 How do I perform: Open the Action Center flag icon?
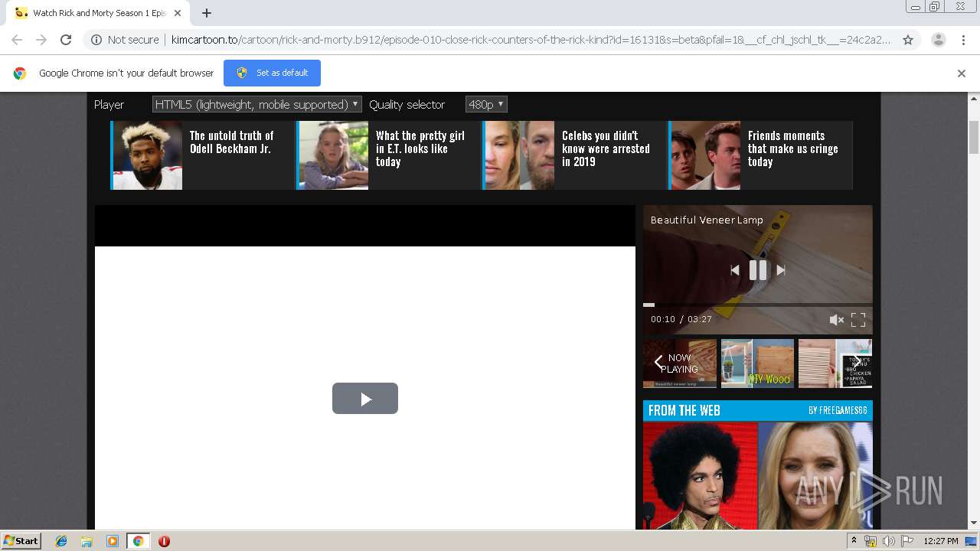(907, 541)
